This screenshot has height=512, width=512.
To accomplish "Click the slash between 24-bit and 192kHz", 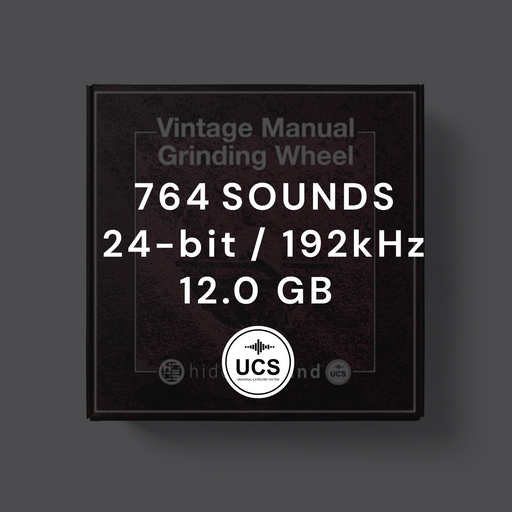I will [259, 245].
